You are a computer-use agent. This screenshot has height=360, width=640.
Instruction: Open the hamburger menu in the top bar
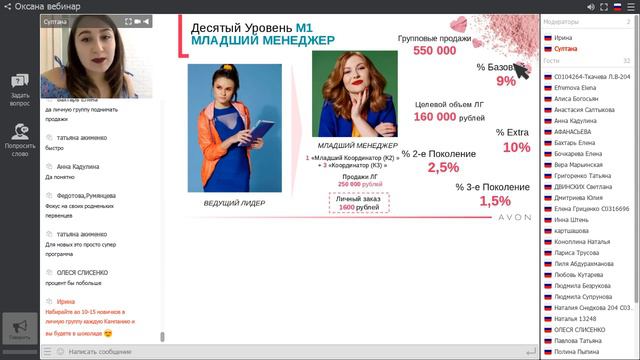tap(631, 7)
